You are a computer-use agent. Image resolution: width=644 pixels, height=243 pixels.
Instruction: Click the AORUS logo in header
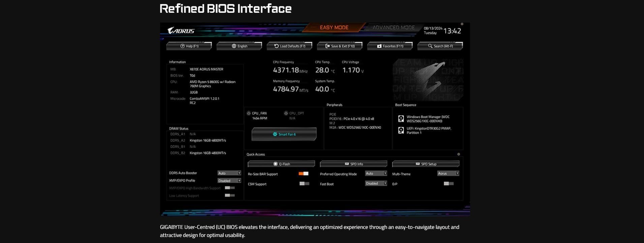pos(181,31)
